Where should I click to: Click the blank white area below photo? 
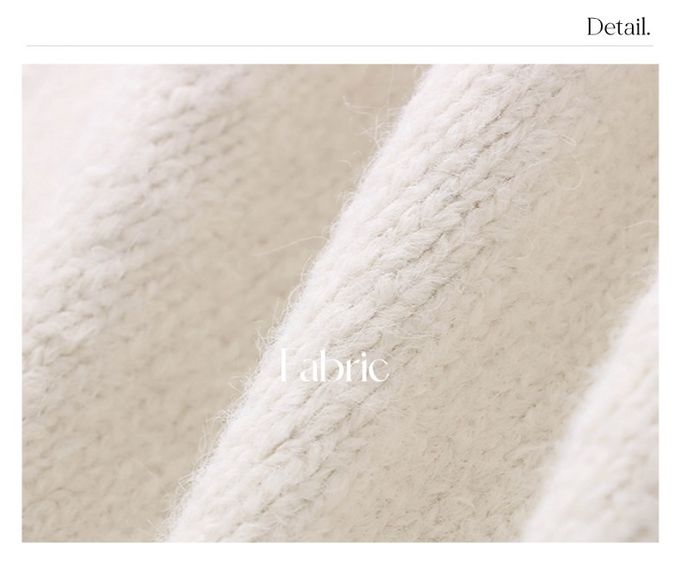pos(340,558)
